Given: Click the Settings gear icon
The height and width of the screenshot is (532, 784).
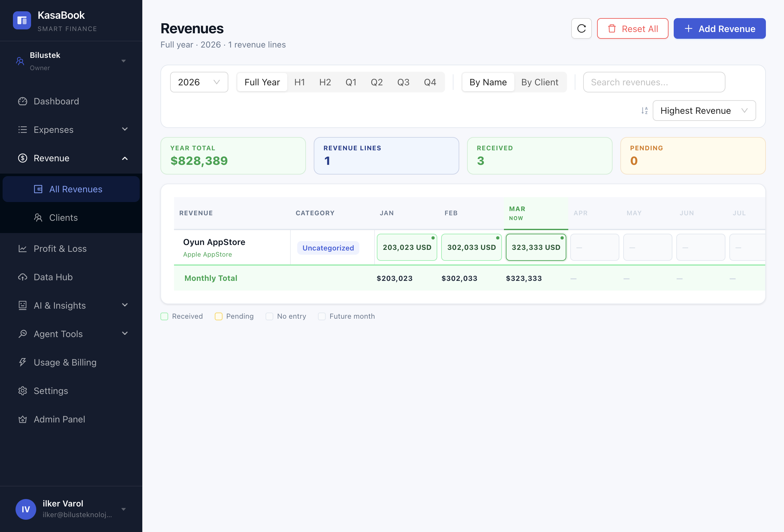Looking at the screenshot, I should 23,391.
